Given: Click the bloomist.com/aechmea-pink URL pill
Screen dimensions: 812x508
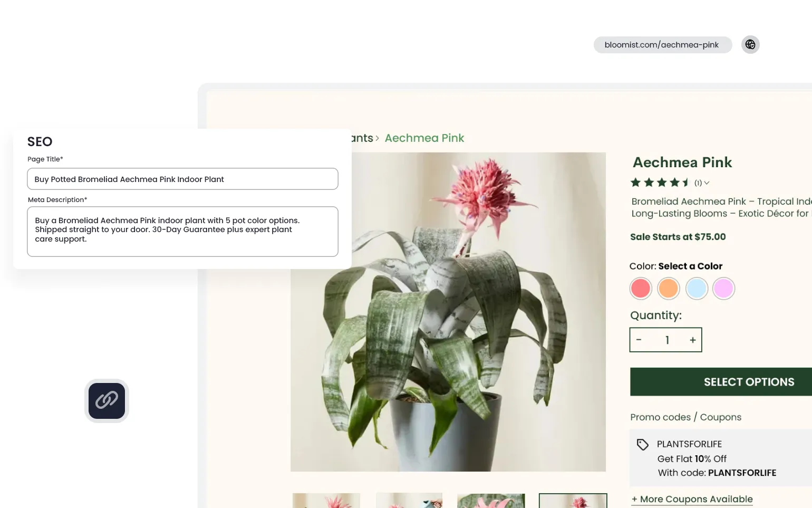Looking at the screenshot, I should (663, 45).
